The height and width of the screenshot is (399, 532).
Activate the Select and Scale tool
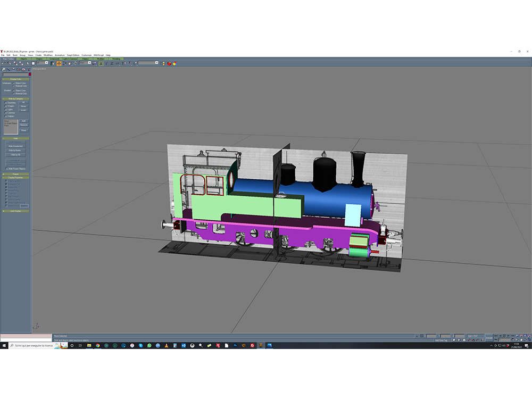(70, 63)
